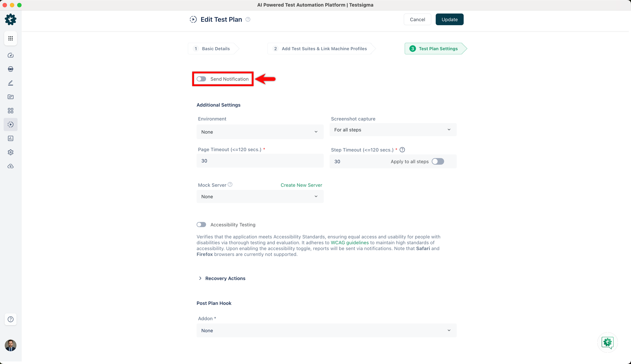Enable the Accessibility Testing toggle
The width and height of the screenshot is (631, 364).
pyautogui.click(x=201, y=225)
